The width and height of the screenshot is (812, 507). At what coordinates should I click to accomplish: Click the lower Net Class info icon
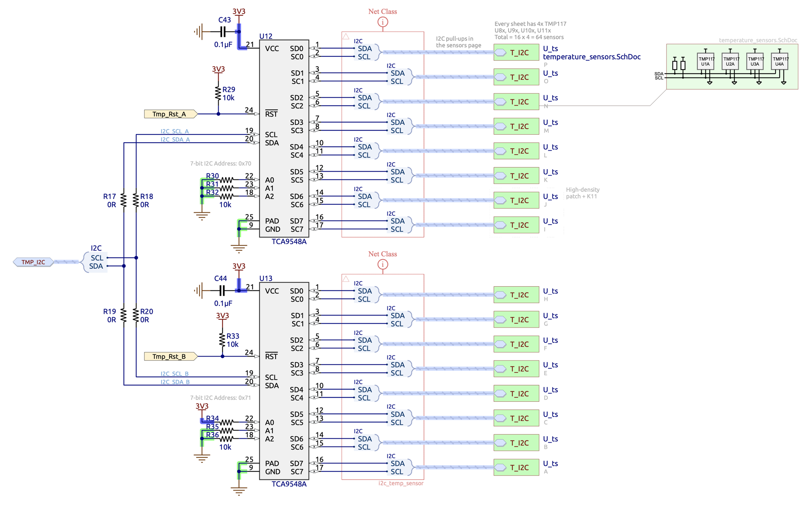[x=383, y=265]
